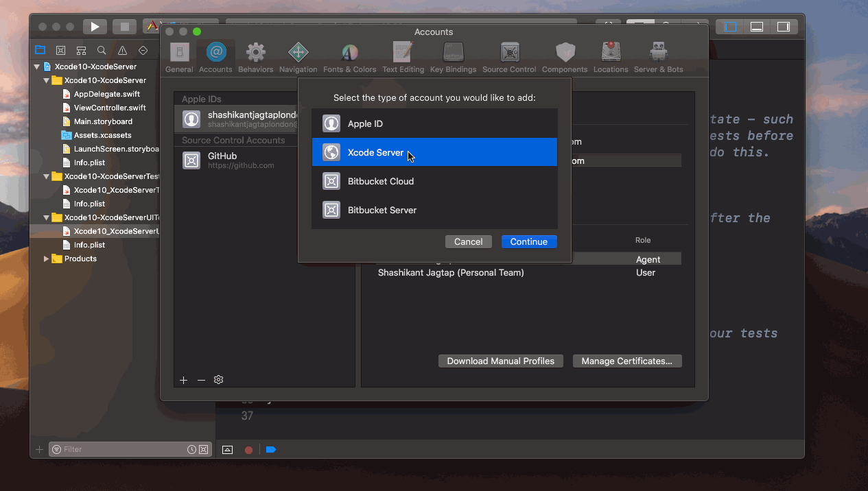Select the Key Bindings preferences icon
Viewport: 868px width, 491px height.
453,55
